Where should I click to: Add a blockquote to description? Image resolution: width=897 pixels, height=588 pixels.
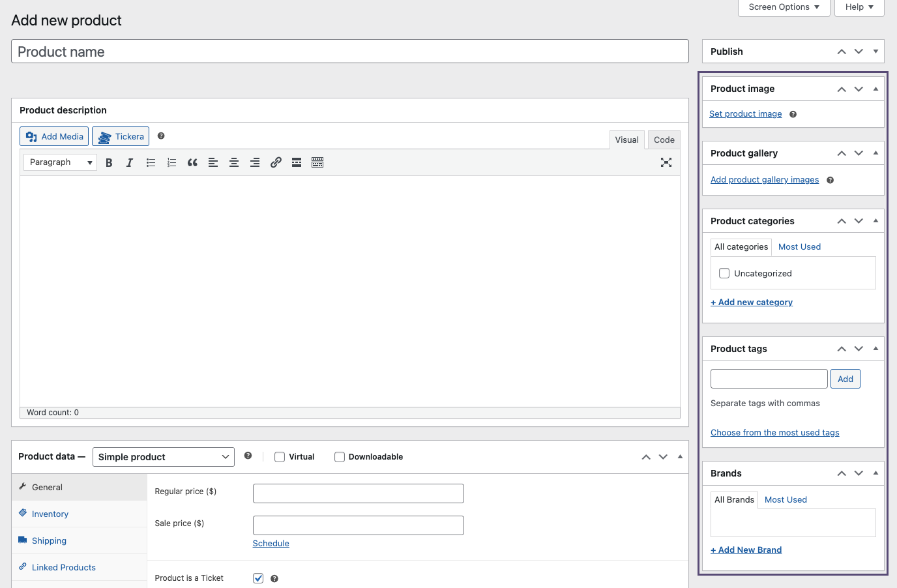(192, 162)
